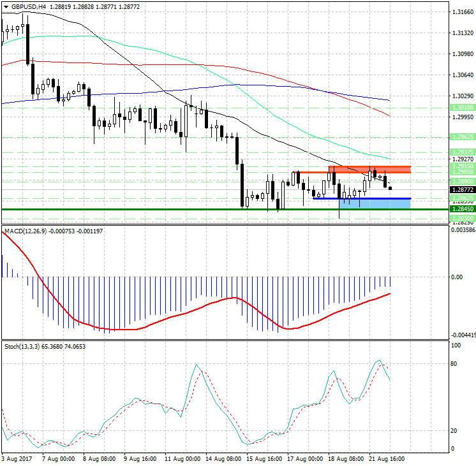Open the dropdown arrow beside GBPUSD,H4
Image resolution: width=476 pixels, height=466 pixels.
(x=5, y=6)
